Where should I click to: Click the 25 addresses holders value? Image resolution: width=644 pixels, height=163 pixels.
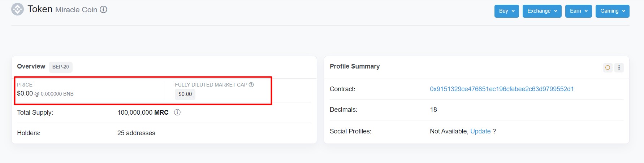[136, 133]
